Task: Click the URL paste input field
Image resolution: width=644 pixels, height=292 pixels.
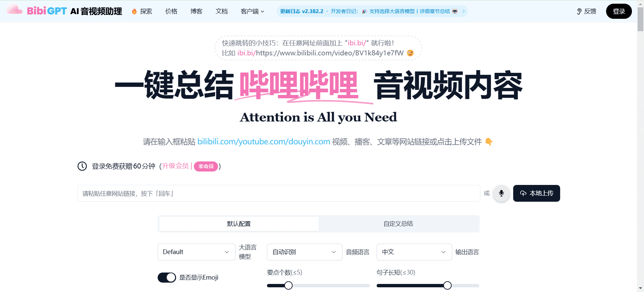Action: pyautogui.click(x=278, y=193)
